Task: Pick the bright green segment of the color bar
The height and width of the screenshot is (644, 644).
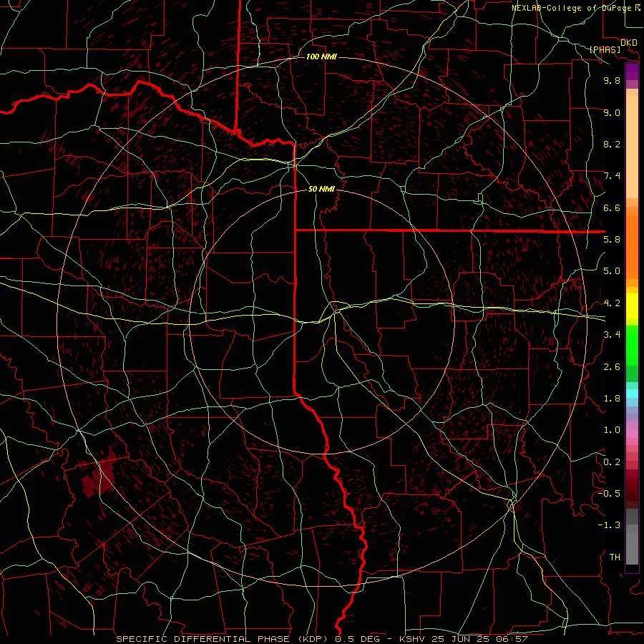Action: (x=632, y=346)
